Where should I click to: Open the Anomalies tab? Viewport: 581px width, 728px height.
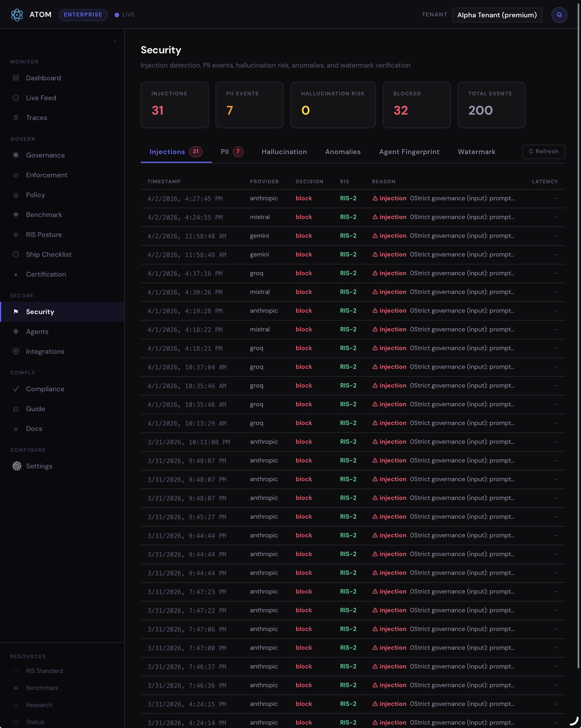[343, 152]
